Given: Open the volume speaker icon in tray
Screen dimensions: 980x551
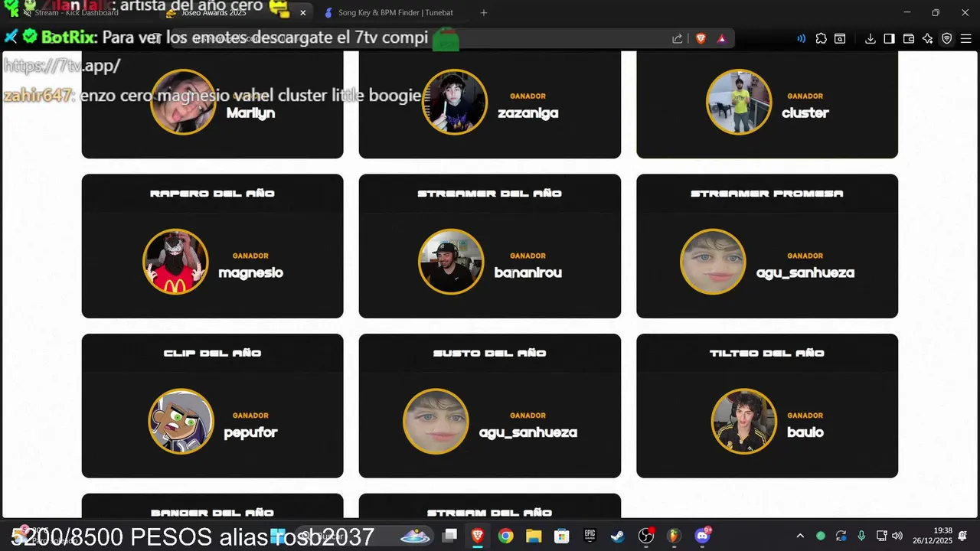Looking at the screenshot, I should tap(897, 536).
